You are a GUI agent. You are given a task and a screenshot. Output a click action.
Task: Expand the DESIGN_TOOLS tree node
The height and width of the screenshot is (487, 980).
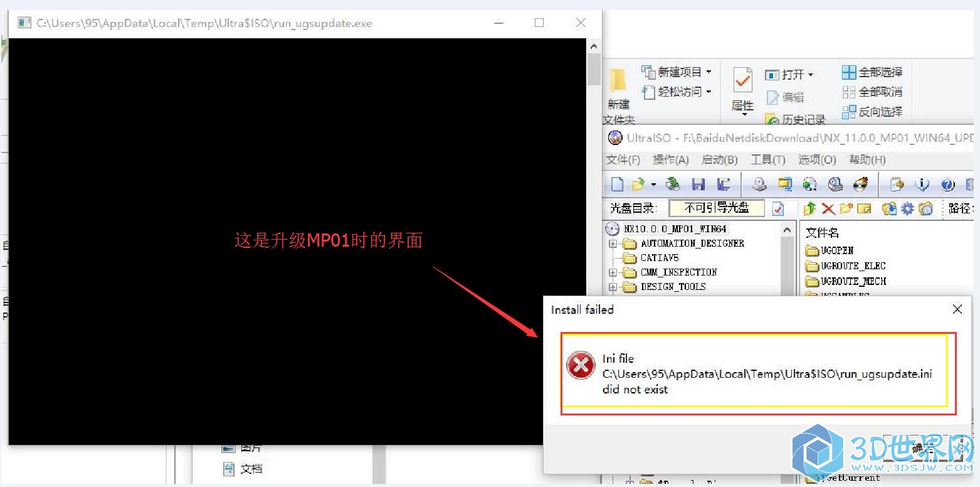click(x=613, y=287)
